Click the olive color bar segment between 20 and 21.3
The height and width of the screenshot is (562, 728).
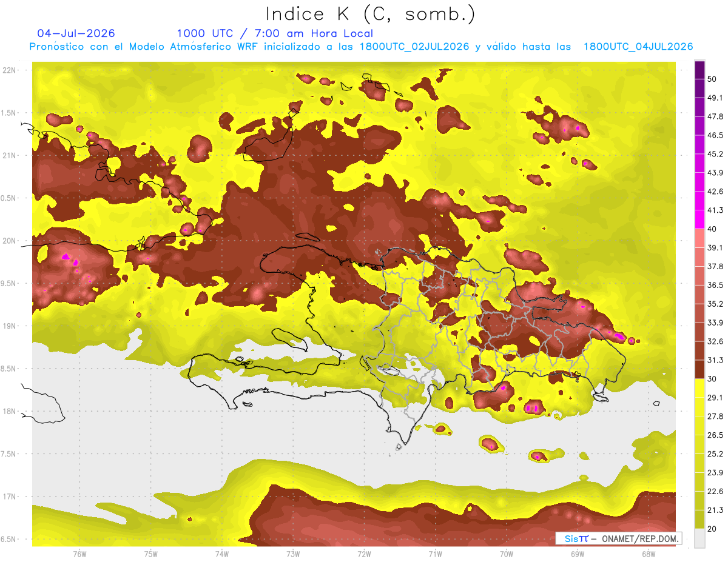699,519
